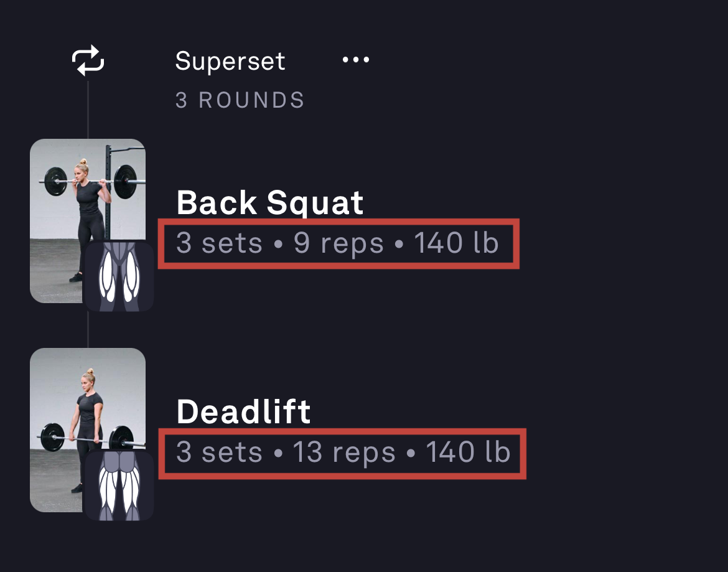Open the Deadlift exercise title
Screen dimensions: 728x572
244,411
